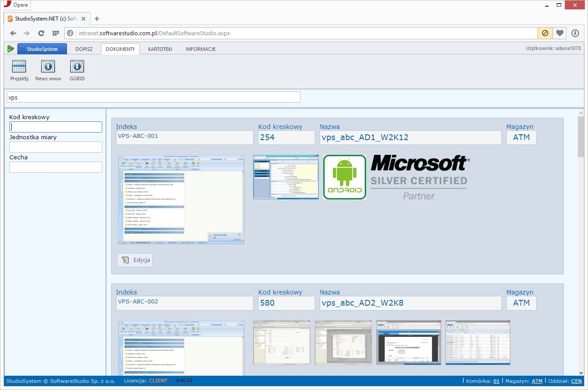Click the green play arrow icon
The width and height of the screenshot is (588, 390).
pos(11,49)
